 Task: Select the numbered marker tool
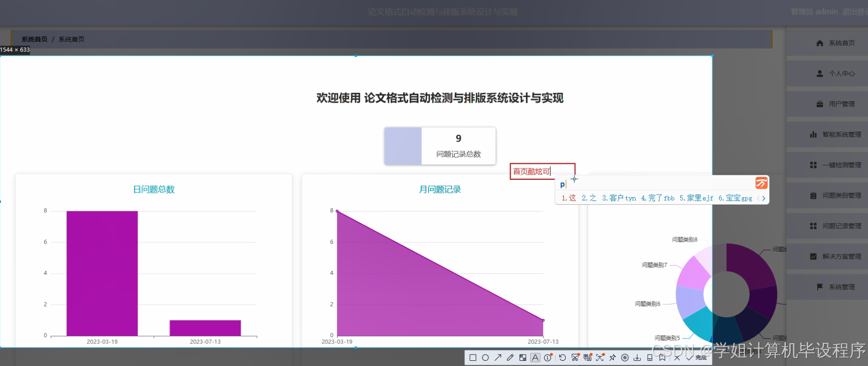[548, 358]
